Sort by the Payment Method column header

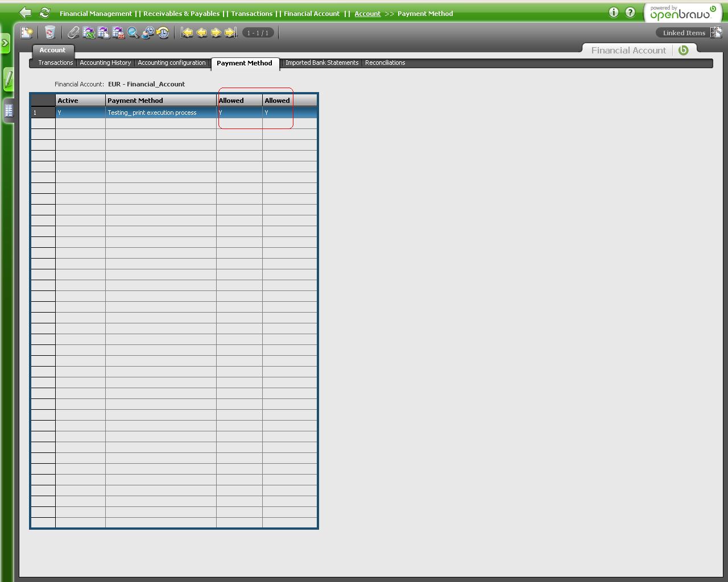click(161, 101)
